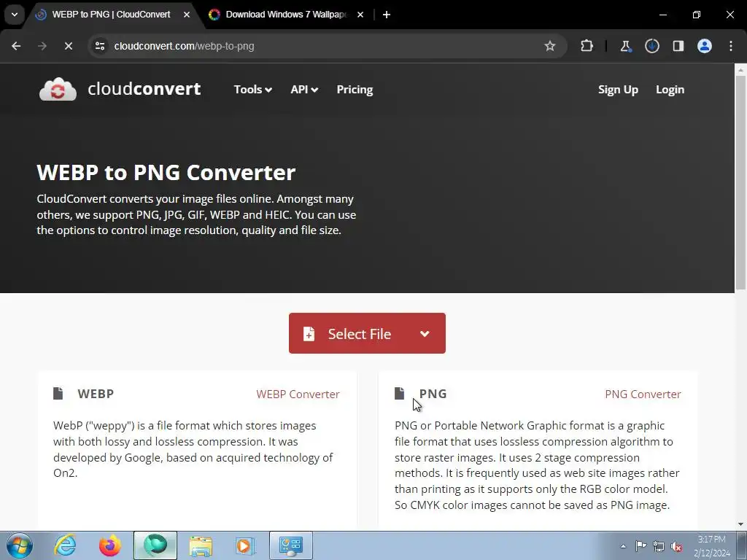The height and width of the screenshot is (560, 747).
Task: Switch to Download Windows 7 Wallpaper tab
Action: tap(286, 15)
